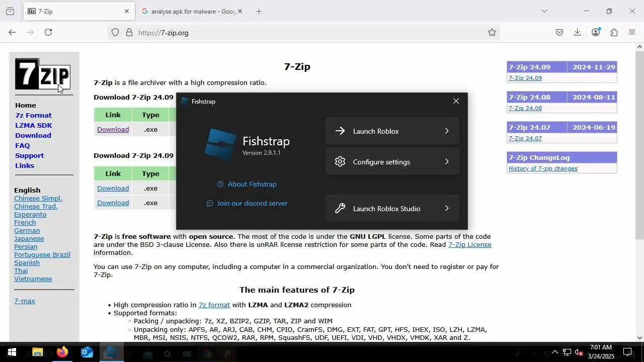Click the 7-Zip logo image
Viewport: 644px width, 362px height.
(42, 74)
